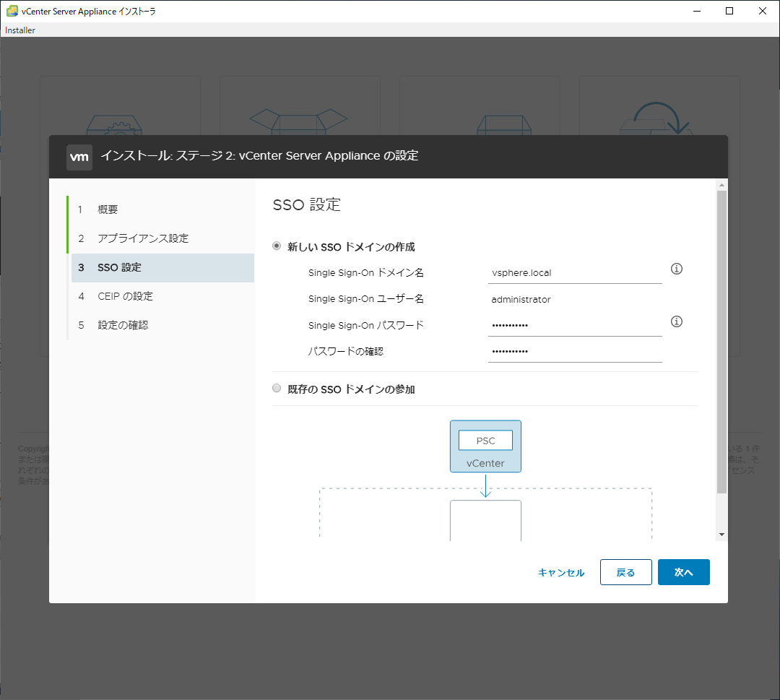This screenshot has width=780, height=700.
Task: Click the vertical scrollbar thumb in dialog
Action: tap(721, 342)
